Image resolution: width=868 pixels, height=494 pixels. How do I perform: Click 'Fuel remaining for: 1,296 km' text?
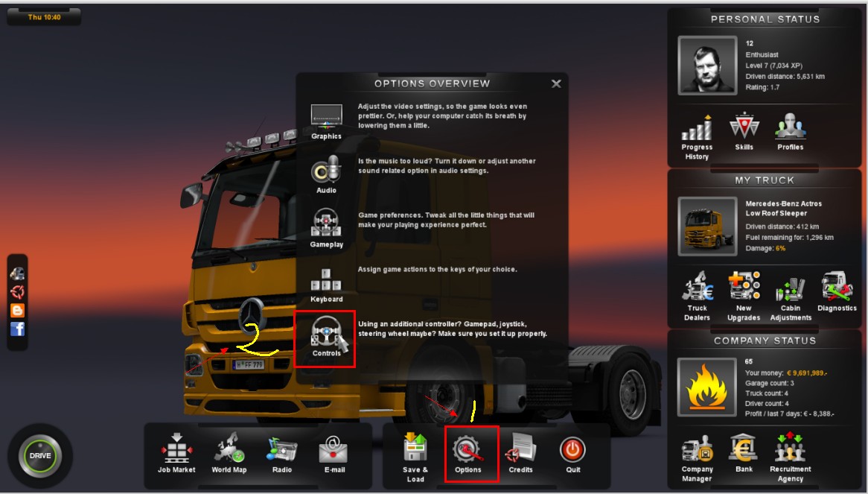(x=789, y=238)
